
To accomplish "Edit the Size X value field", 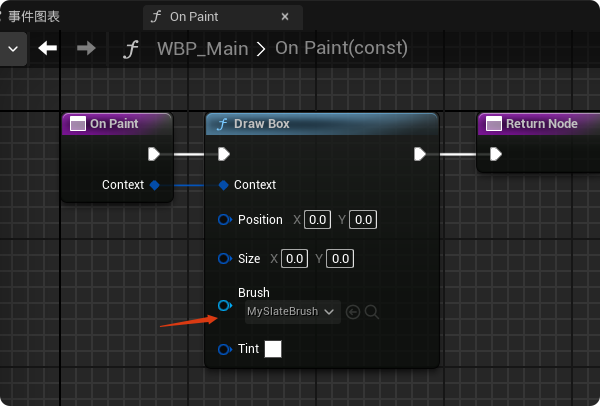I will [294, 259].
